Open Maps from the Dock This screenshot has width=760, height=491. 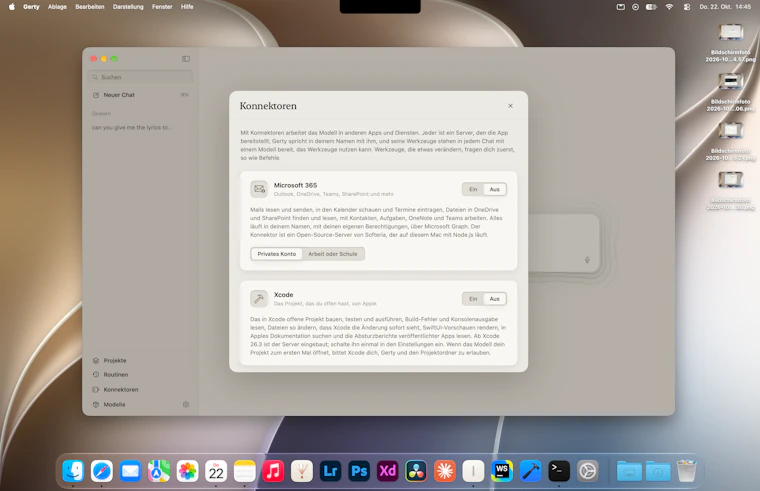pos(159,471)
